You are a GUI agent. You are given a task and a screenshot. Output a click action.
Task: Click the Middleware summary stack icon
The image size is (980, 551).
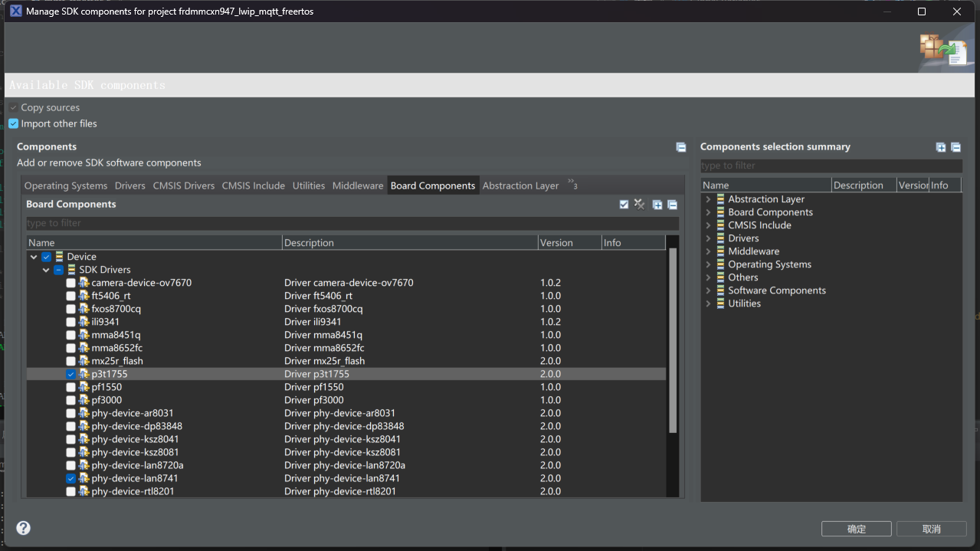[x=720, y=251]
